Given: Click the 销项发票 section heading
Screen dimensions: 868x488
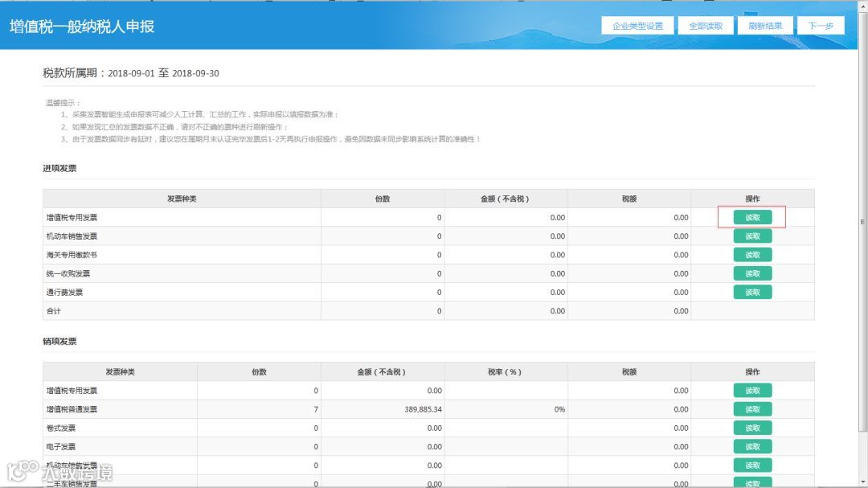Looking at the screenshot, I should (59, 341).
